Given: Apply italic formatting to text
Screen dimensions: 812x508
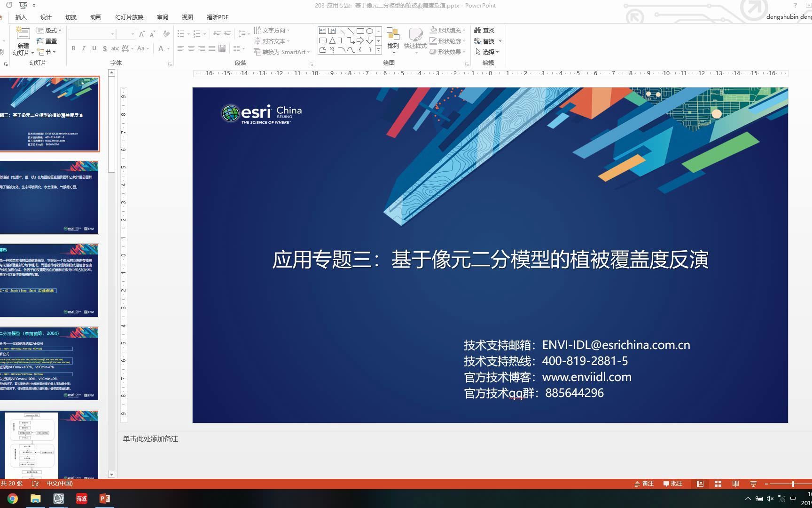Looking at the screenshot, I should 83,48.
